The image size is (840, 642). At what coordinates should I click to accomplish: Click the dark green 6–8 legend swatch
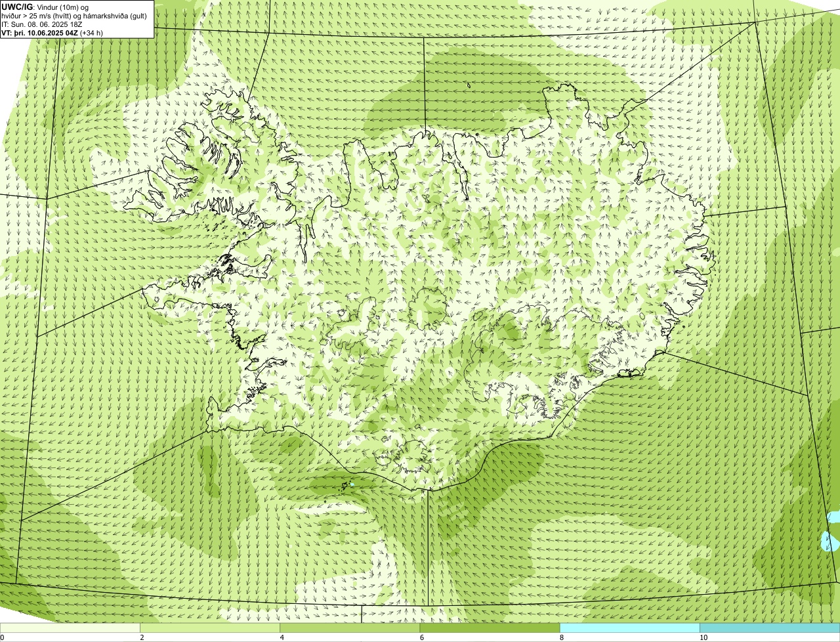pos(490,628)
